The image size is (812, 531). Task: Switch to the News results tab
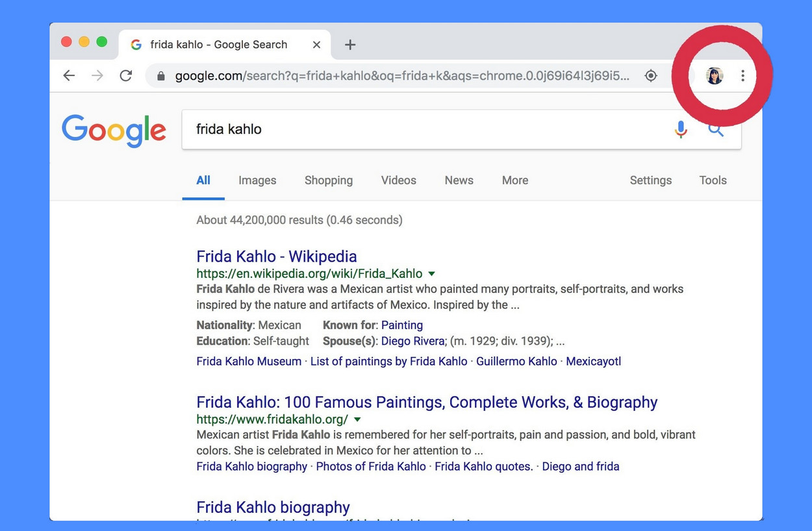[x=459, y=180]
